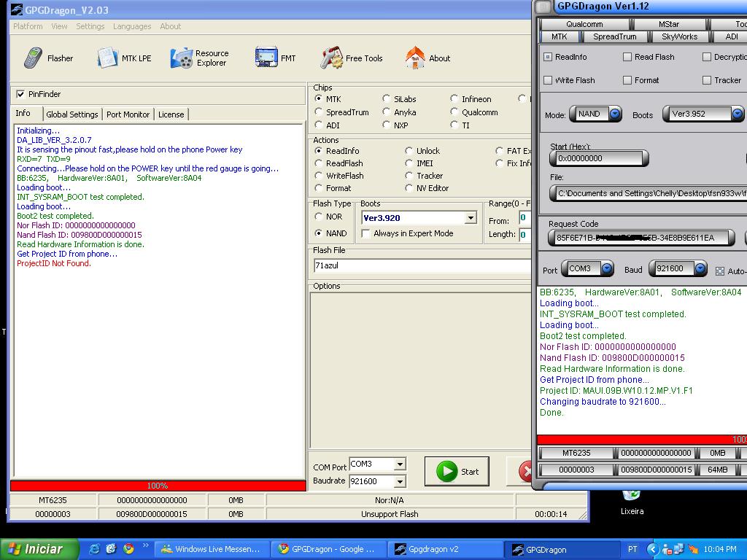Click the Iniciar start button
The width and height of the screenshot is (747, 560).
39,549
